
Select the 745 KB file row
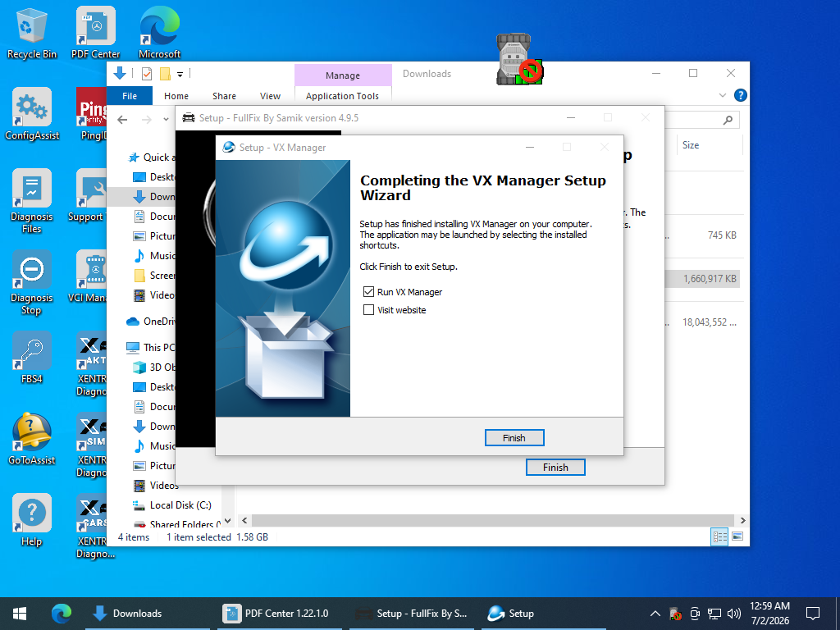coord(702,235)
